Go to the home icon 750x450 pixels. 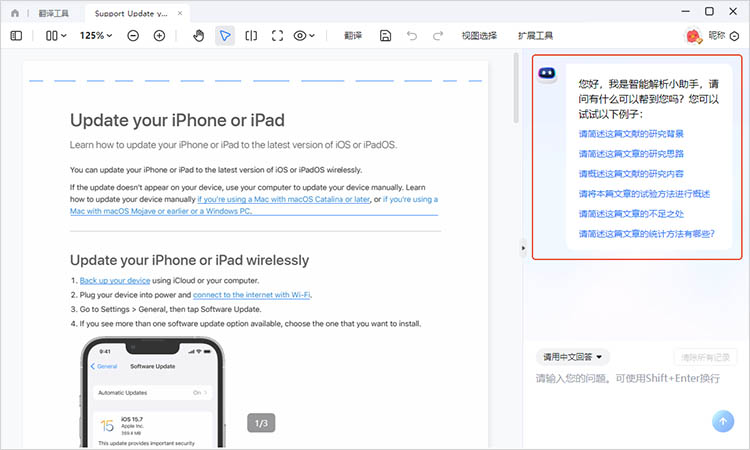pyautogui.click(x=15, y=13)
